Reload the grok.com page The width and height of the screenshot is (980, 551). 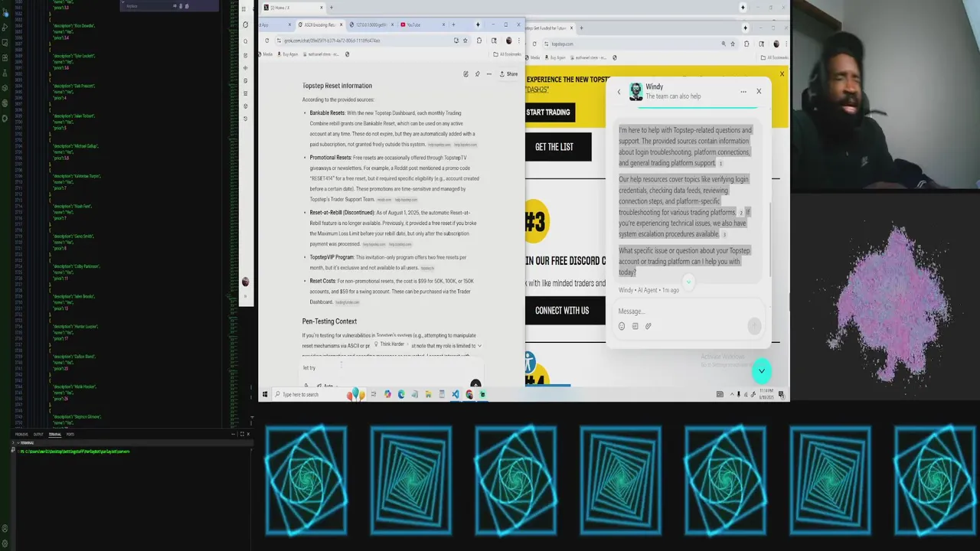[267, 41]
